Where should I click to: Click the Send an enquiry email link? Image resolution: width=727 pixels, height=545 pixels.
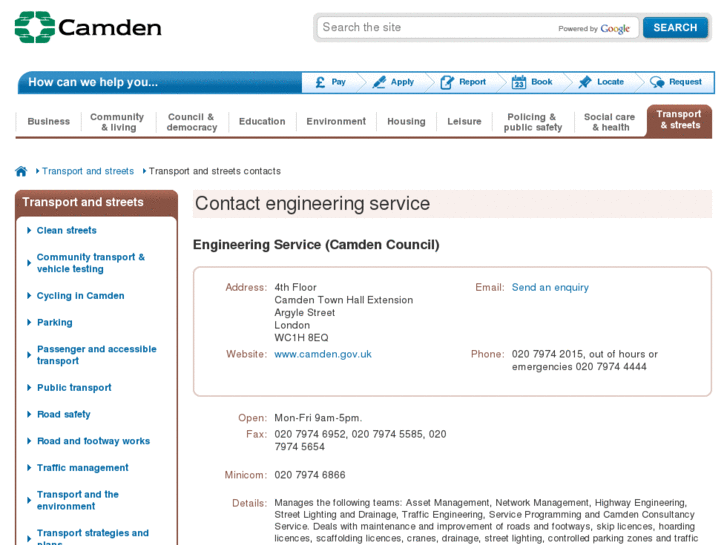[550, 288]
